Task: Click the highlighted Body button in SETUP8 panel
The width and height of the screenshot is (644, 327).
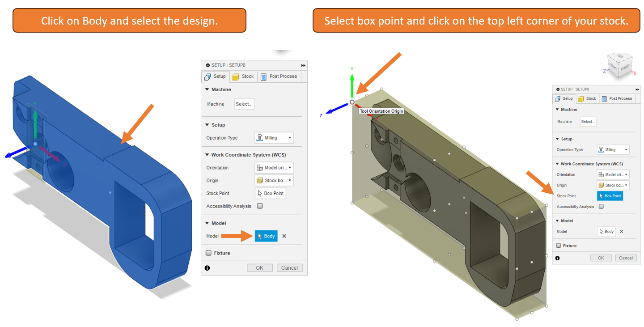Action: [x=266, y=236]
